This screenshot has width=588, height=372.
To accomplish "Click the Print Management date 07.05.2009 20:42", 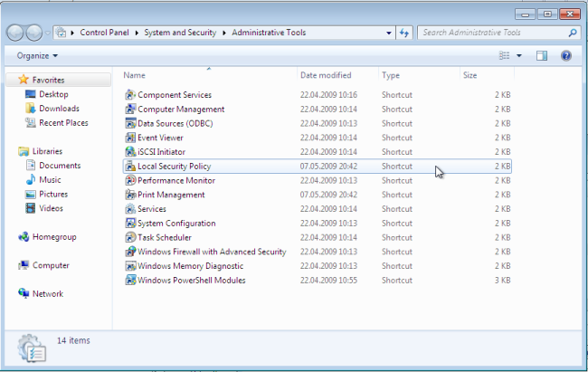I will (328, 195).
